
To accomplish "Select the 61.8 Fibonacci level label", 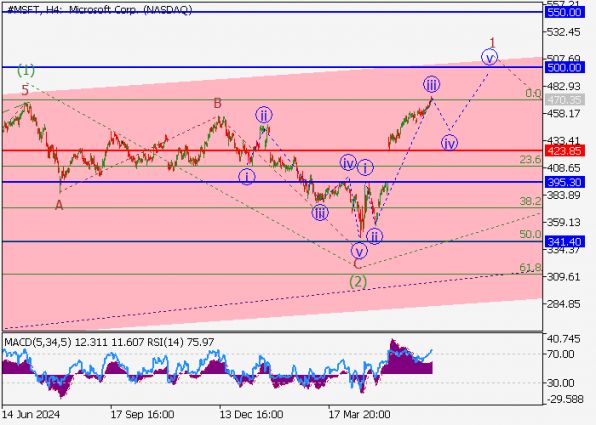I will click(530, 268).
